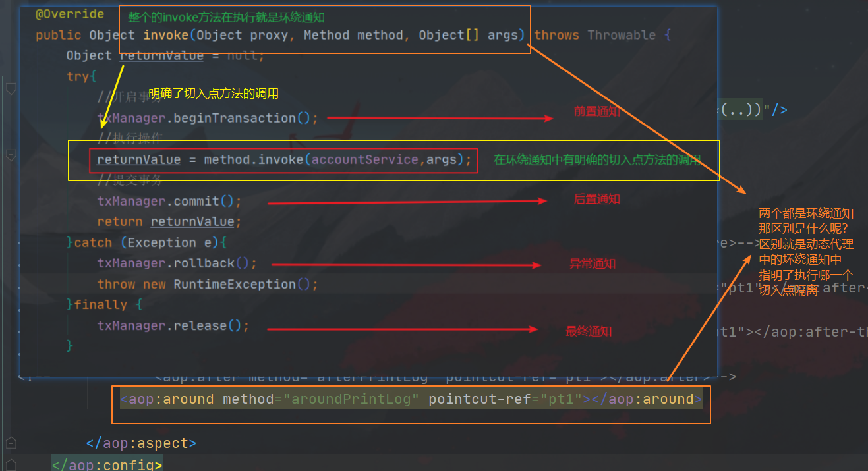Click the invoke method name in signature
This screenshot has width=868, height=471.
click(166, 35)
